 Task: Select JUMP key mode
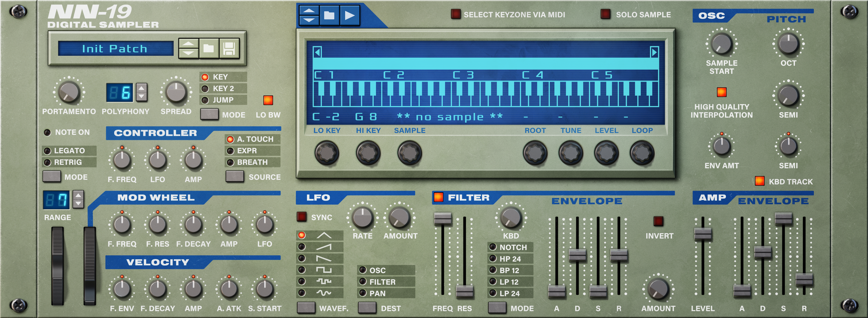click(223, 100)
